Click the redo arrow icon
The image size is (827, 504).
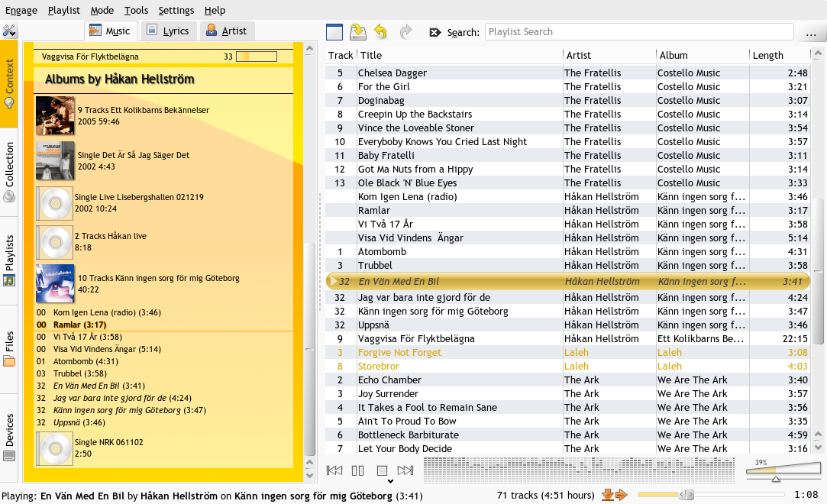pyautogui.click(x=405, y=32)
